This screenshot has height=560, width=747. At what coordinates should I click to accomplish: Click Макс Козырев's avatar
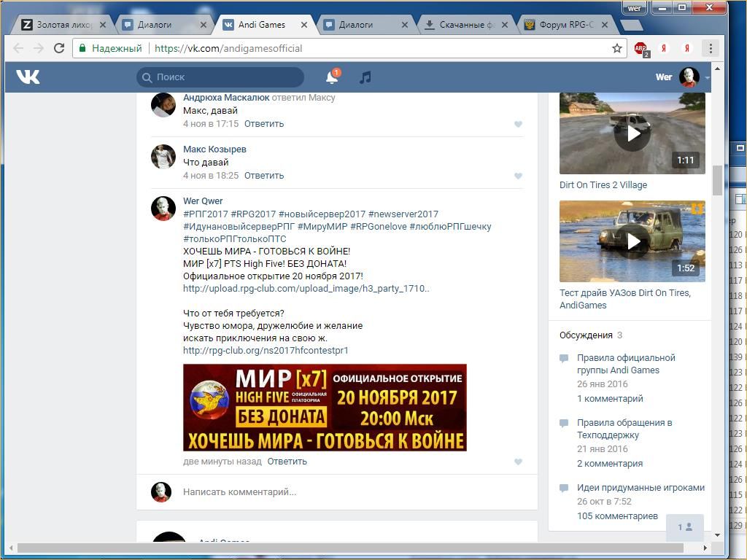point(163,157)
